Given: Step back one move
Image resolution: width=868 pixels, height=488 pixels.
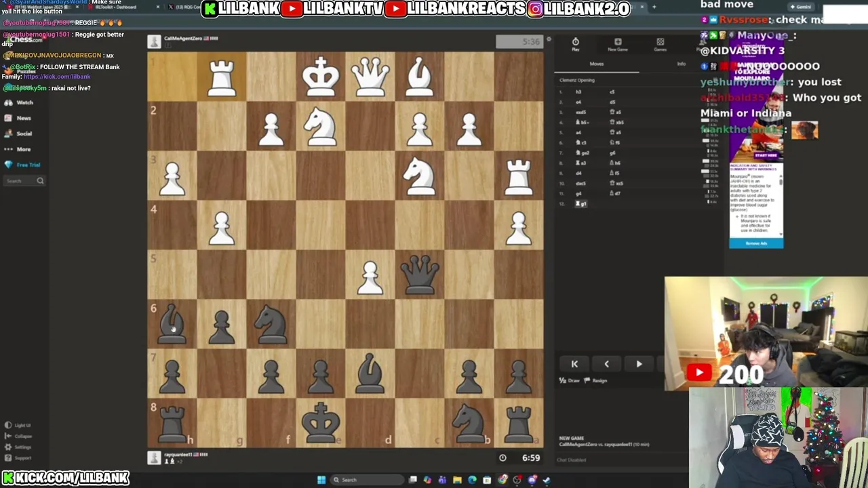Looking at the screenshot, I should (606, 364).
